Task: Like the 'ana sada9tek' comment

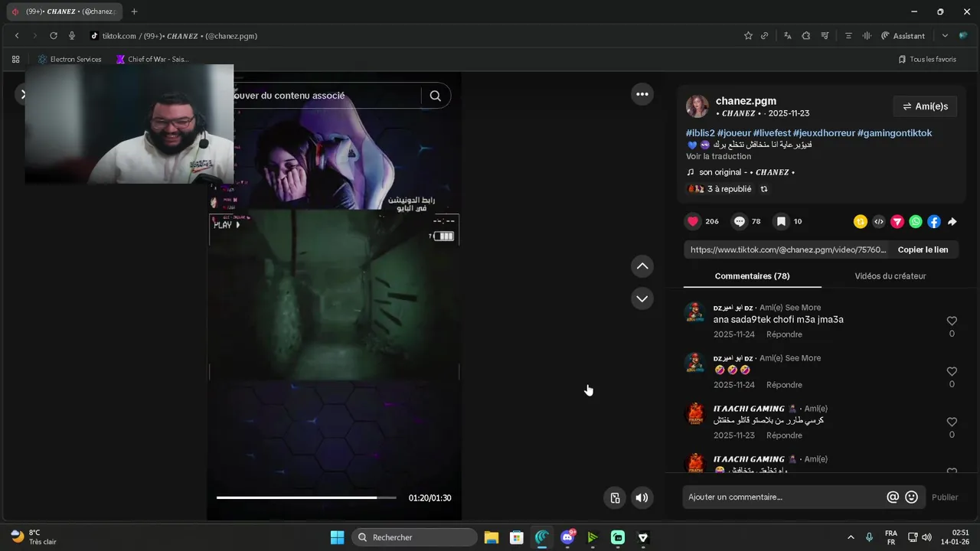Action: (x=952, y=321)
